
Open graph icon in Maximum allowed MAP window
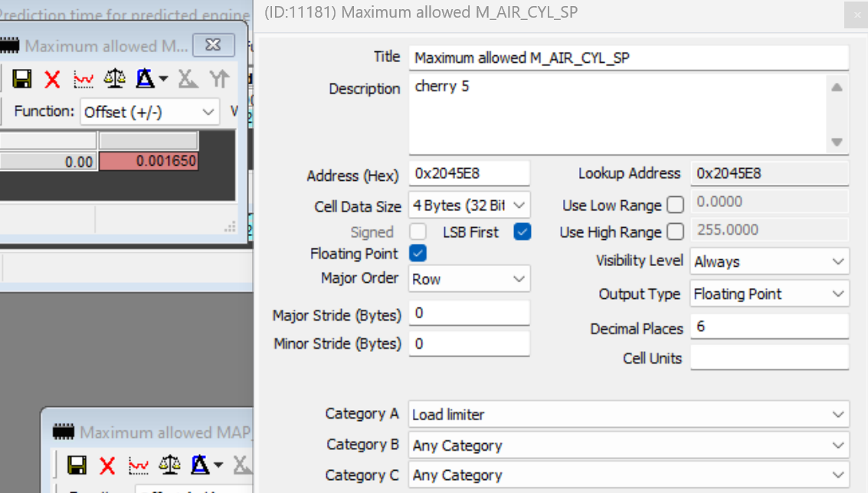(139, 465)
